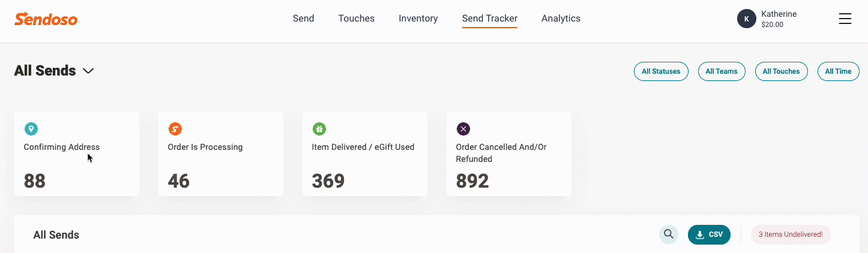
Task: Click the Confirming Address pin icon
Action: pyautogui.click(x=31, y=128)
